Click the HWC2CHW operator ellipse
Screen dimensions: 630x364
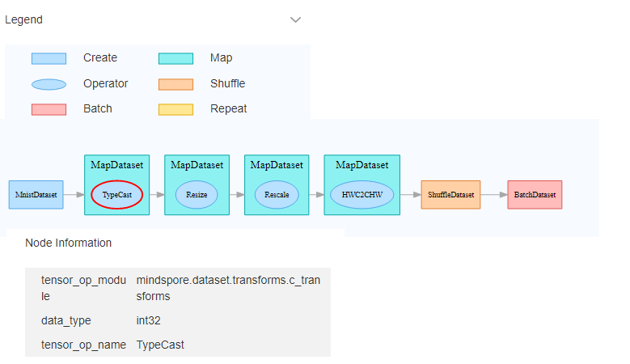click(x=362, y=195)
